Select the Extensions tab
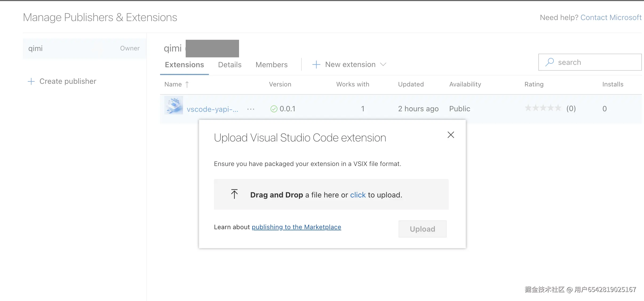Viewport: 644px width, 301px height. [184, 65]
